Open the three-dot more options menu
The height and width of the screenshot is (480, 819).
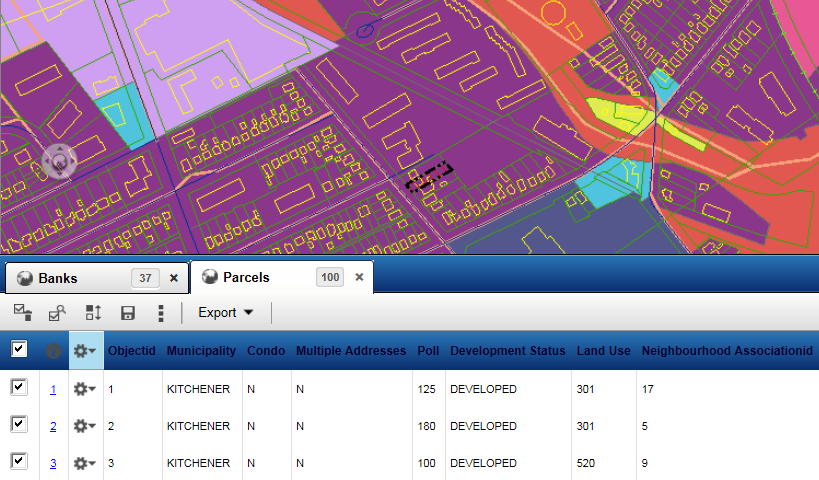(x=161, y=313)
